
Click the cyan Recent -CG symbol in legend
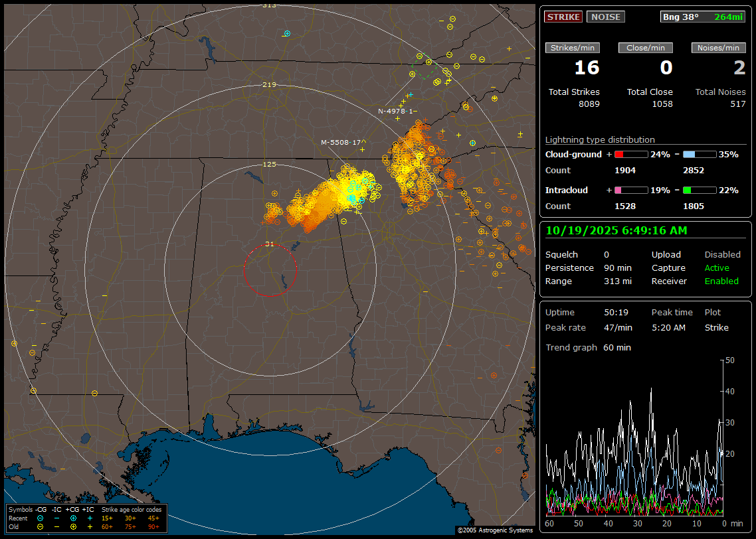41,518
